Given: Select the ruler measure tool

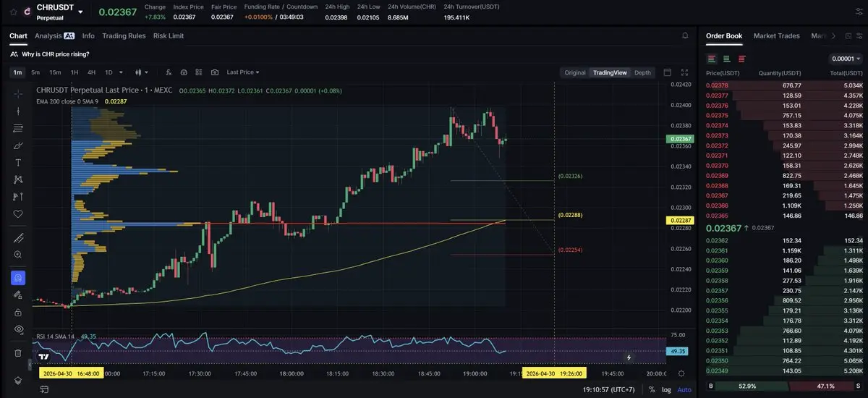Looking at the screenshot, I should 18,237.
